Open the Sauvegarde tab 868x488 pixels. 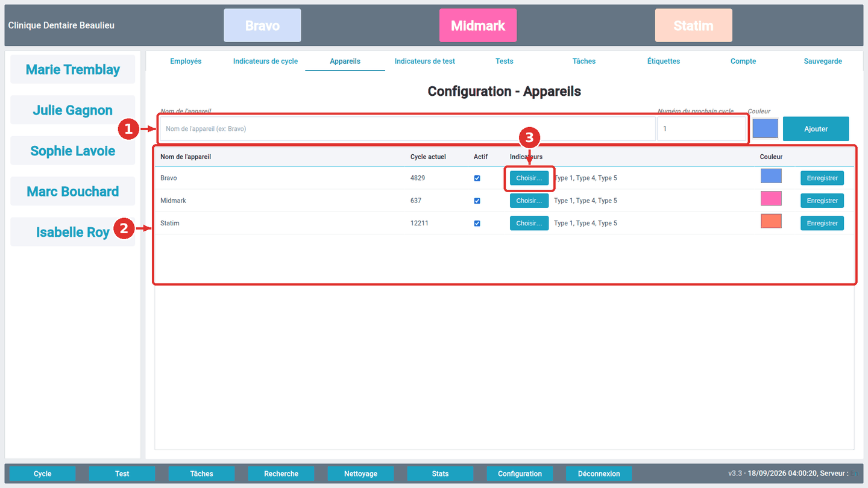tap(823, 61)
